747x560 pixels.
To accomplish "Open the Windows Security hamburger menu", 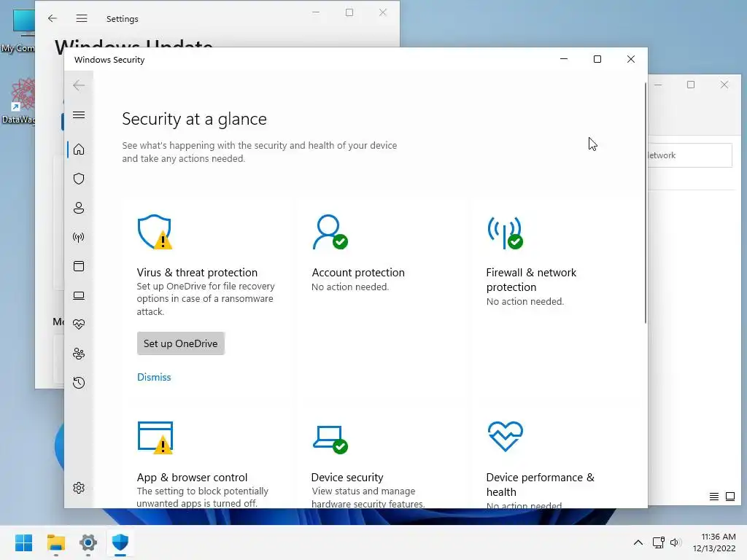I will (79, 114).
